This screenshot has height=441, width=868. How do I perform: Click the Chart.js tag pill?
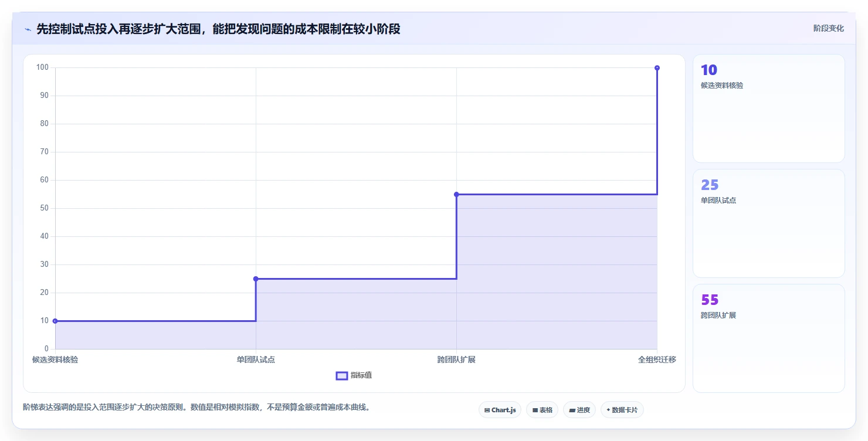coord(500,410)
